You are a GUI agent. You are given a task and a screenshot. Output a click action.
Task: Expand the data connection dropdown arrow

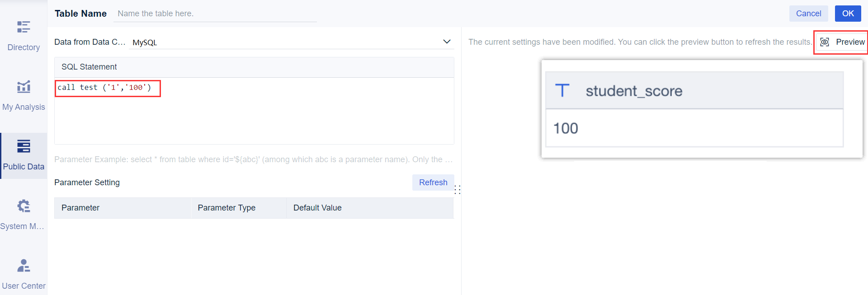(x=447, y=42)
